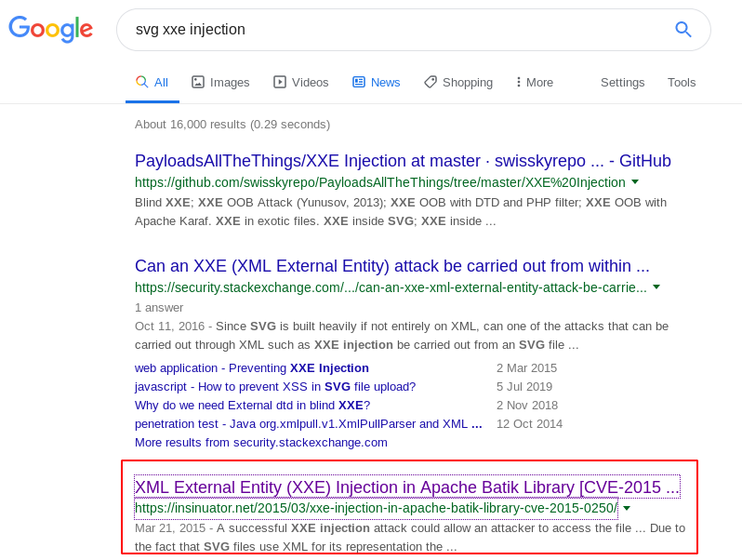
Task: Open 'How to prevent XSS in SVG file upload?'
Action: (x=275, y=387)
